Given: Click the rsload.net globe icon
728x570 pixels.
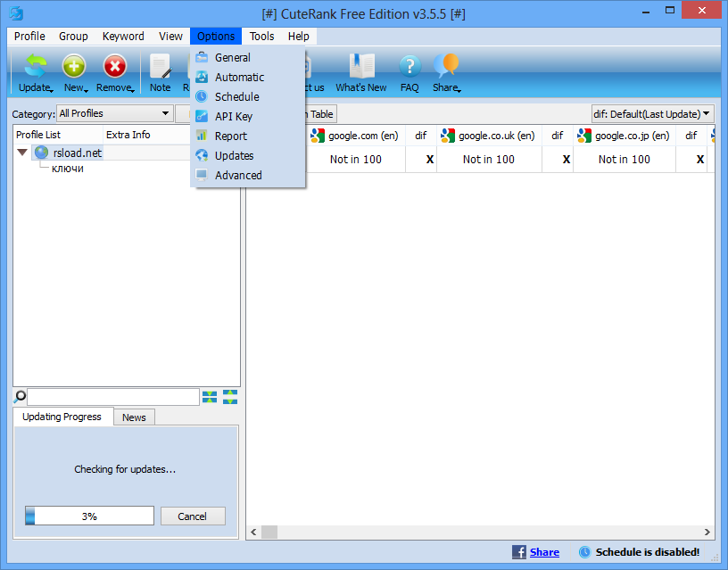Looking at the screenshot, I should 41,153.
